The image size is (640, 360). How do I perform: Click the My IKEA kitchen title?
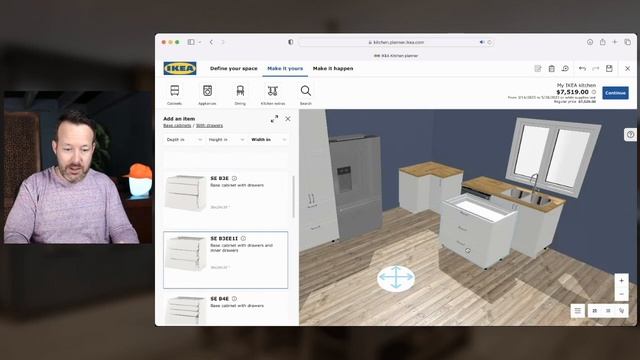coord(576,85)
